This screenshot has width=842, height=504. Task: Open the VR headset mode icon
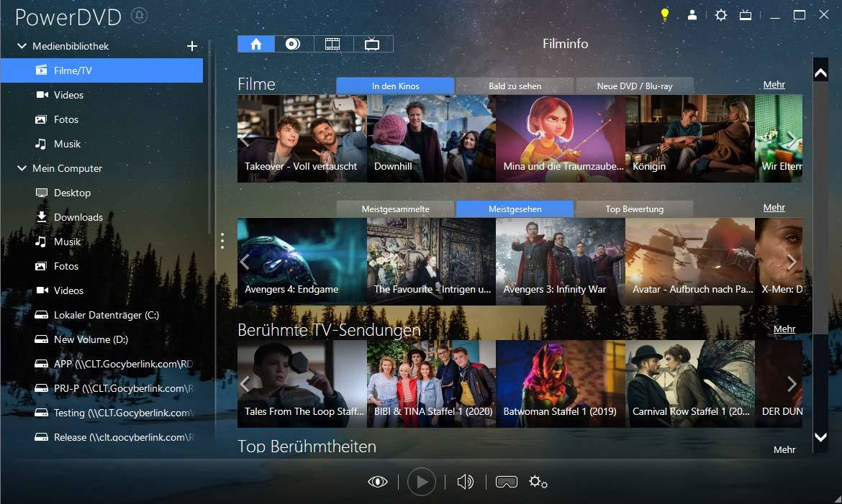tap(507, 482)
